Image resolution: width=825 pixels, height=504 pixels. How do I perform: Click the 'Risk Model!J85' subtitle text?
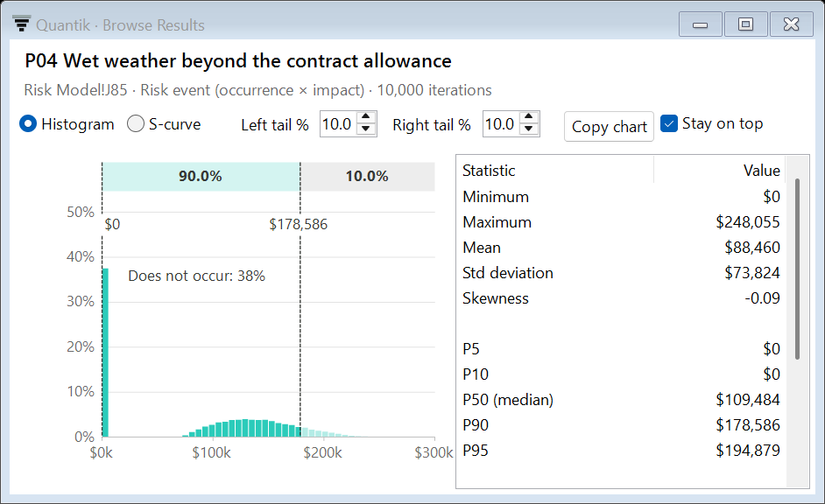(76, 90)
